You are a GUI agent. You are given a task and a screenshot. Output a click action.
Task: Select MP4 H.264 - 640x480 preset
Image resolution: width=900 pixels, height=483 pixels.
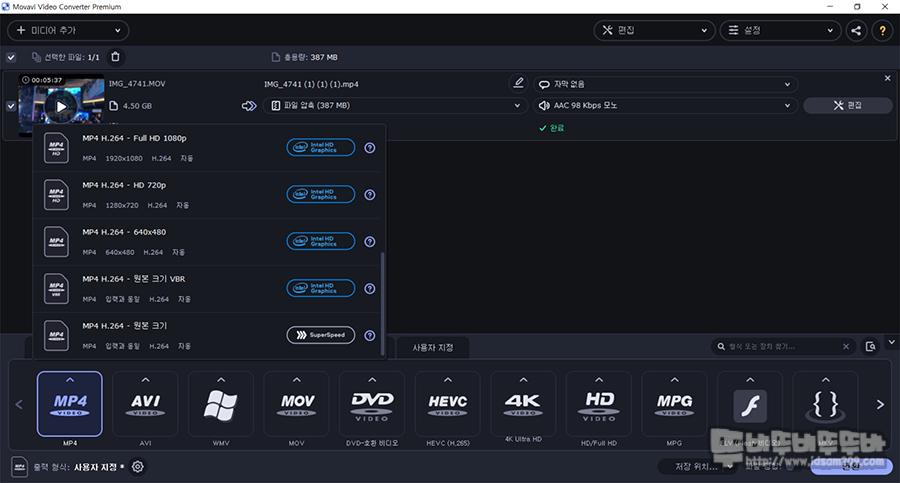coord(207,242)
